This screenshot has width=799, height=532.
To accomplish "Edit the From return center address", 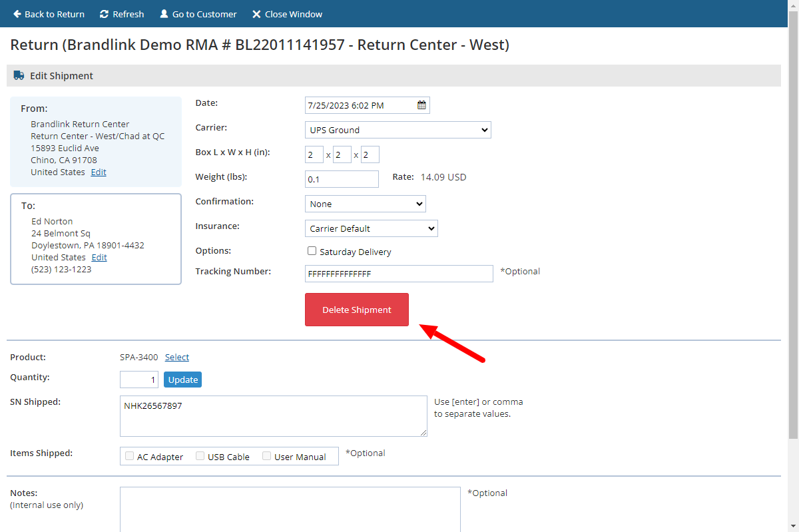I will click(98, 172).
